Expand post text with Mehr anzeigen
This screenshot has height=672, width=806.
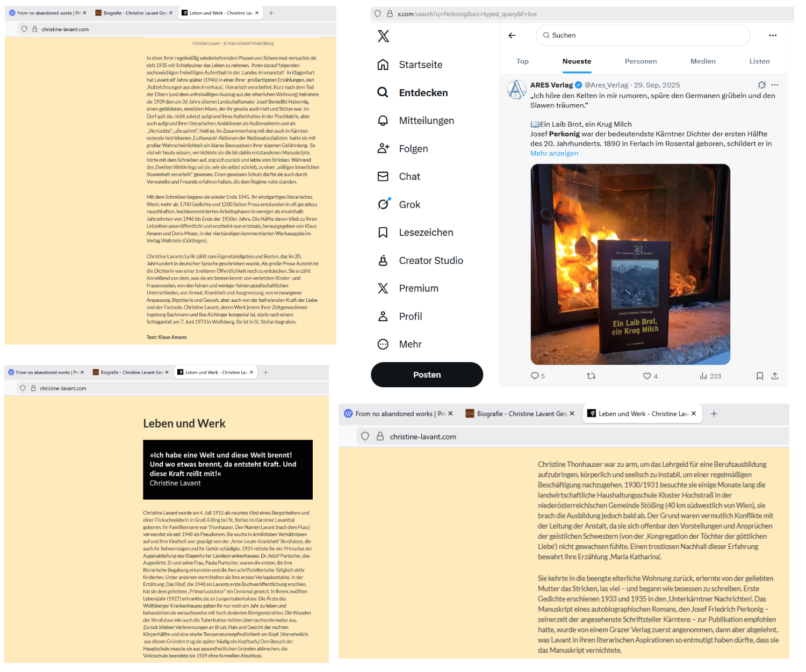554,154
